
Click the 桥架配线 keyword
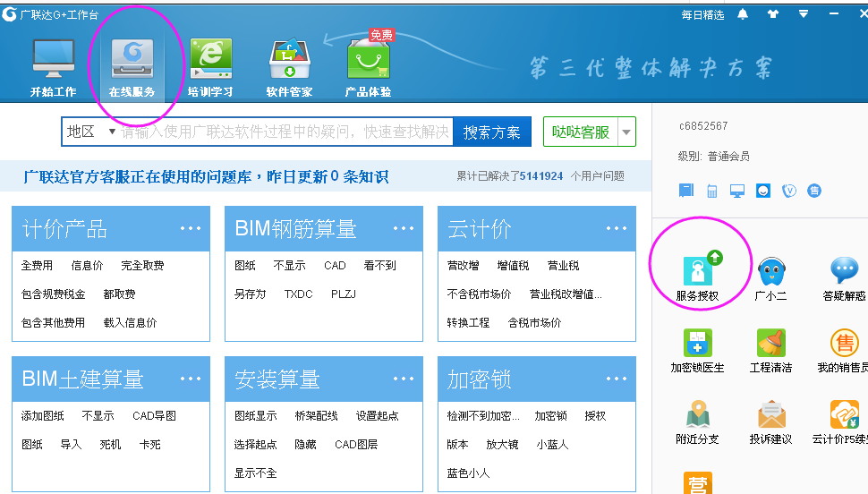coord(317,416)
